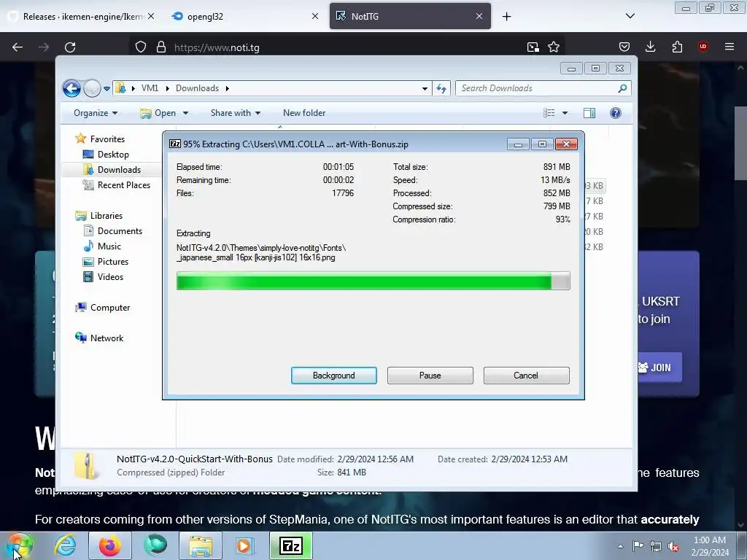747x560 pixels.
Task: Pause the 7-Zip extraction
Action: pyautogui.click(x=430, y=376)
